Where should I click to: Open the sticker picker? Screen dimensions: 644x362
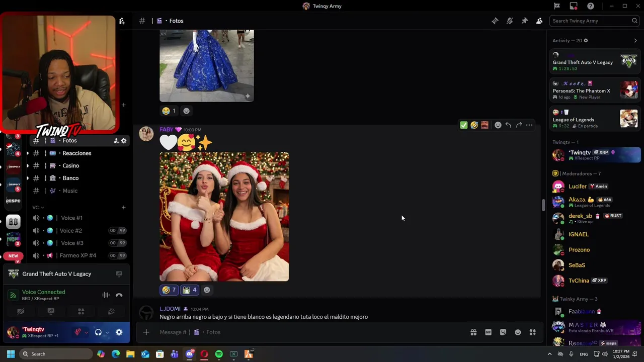click(503, 332)
